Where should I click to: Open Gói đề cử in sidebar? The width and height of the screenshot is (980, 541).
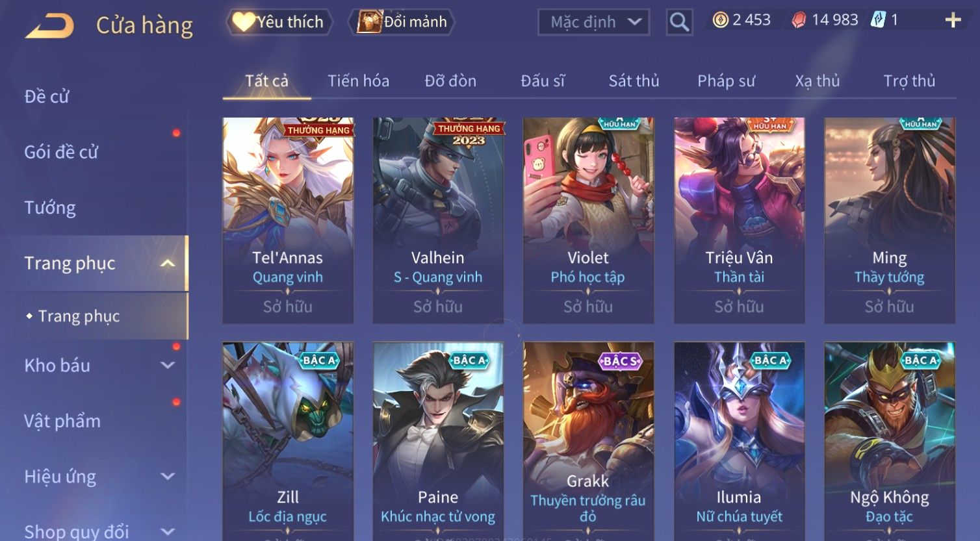click(61, 152)
